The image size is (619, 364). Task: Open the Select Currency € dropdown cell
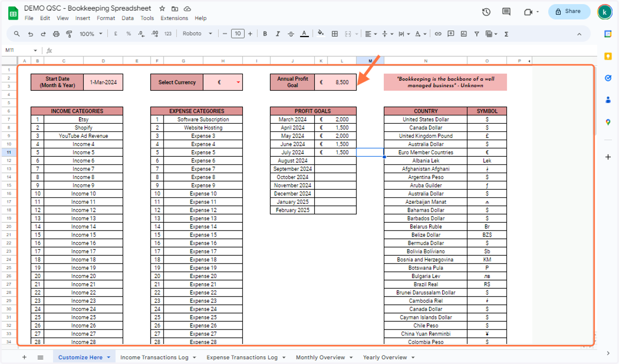223,82
